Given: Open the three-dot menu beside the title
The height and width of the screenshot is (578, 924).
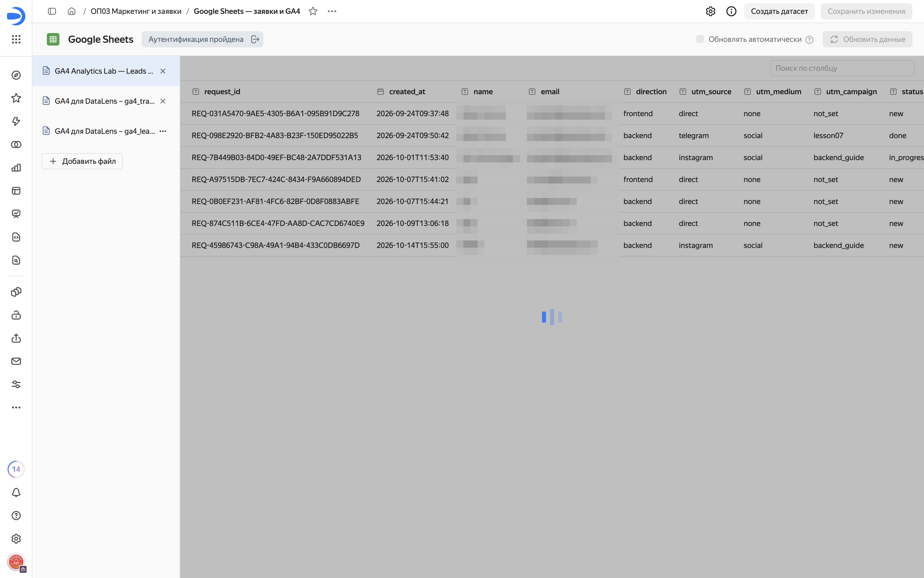Looking at the screenshot, I should pos(332,12).
